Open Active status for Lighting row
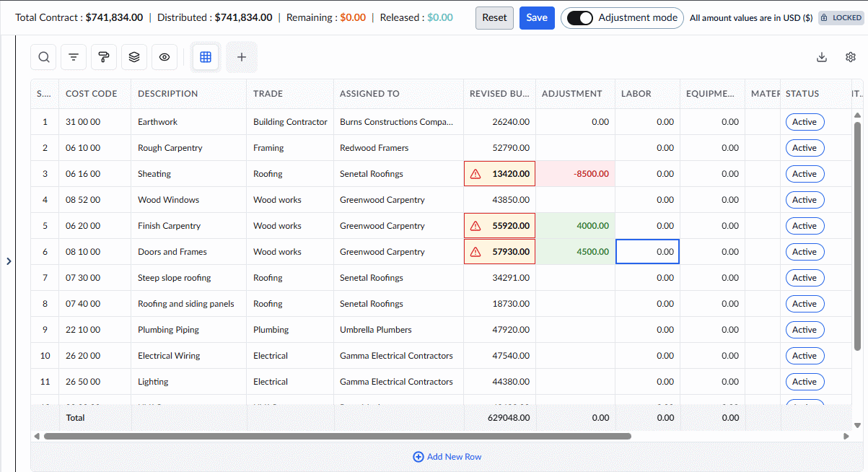 pyautogui.click(x=805, y=382)
